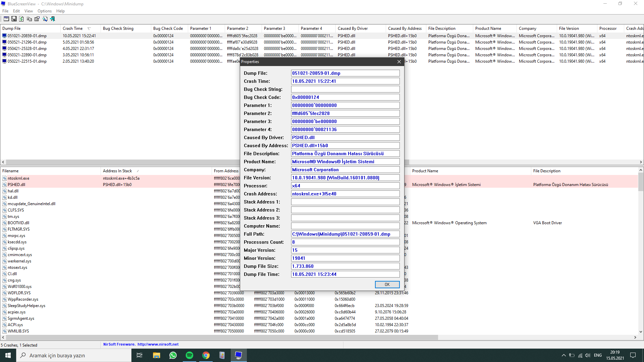The width and height of the screenshot is (644, 362).
Task: Click the lower pane horizontal scrollbar
Action: [x=221, y=337]
